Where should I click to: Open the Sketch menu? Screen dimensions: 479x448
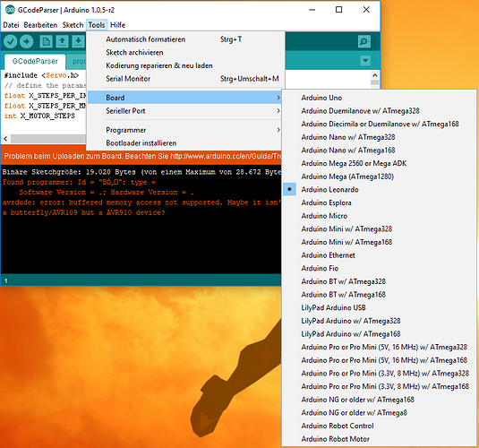click(73, 25)
